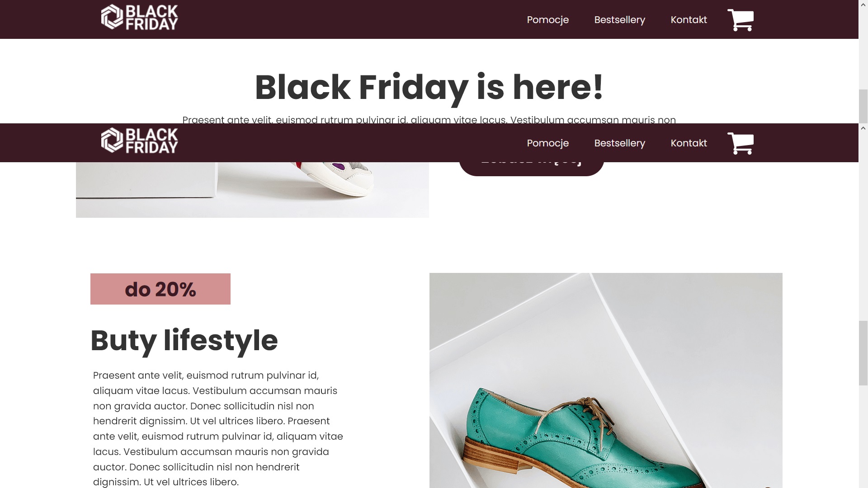
Task: Select Bestsellery in the lower sticky header
Action: point(619,143)
